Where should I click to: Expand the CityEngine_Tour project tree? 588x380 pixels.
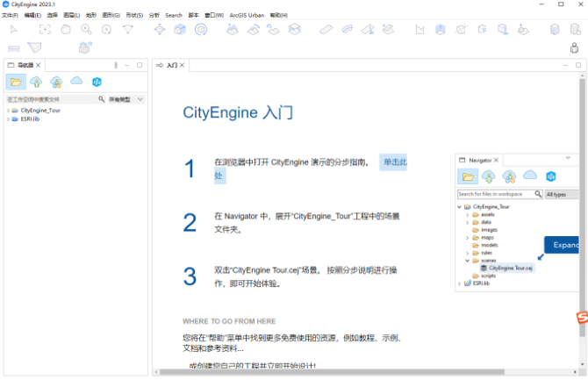9,111
